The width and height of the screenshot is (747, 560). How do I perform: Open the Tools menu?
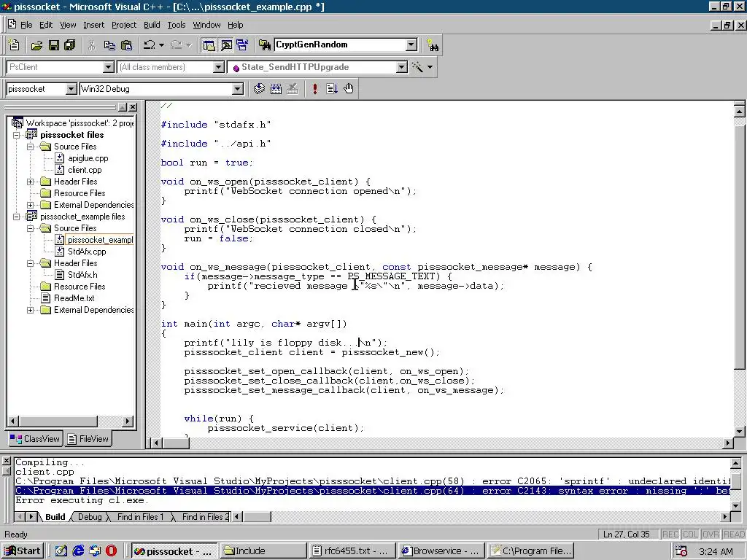pyautogui.click(x=177, y=25)
